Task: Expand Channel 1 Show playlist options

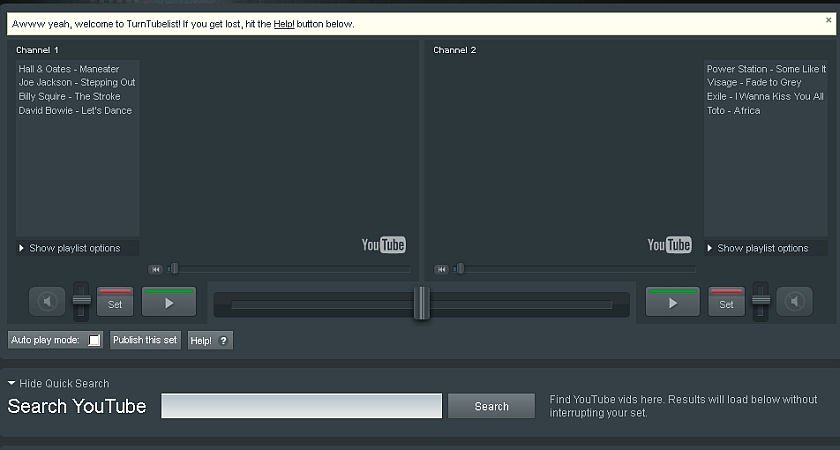Action: [x=75, y=248]
